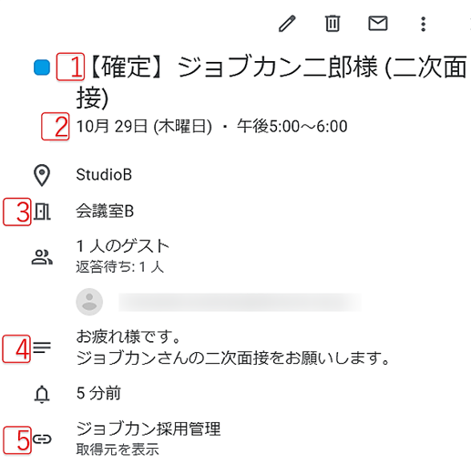Screen dimensions: 471x476
Task: Select the StudioB location text
Action: (104, 175)
